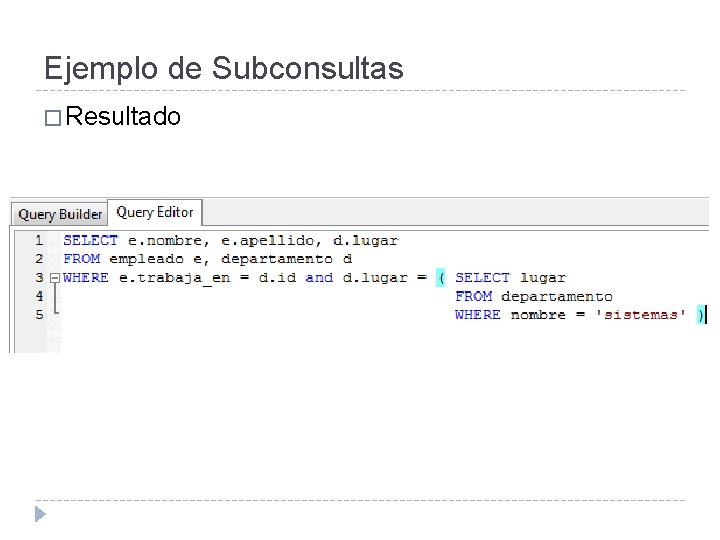Click line number 5 in the gutter
720x540 pixels.
pyautogui.click(x=39, y=315)
